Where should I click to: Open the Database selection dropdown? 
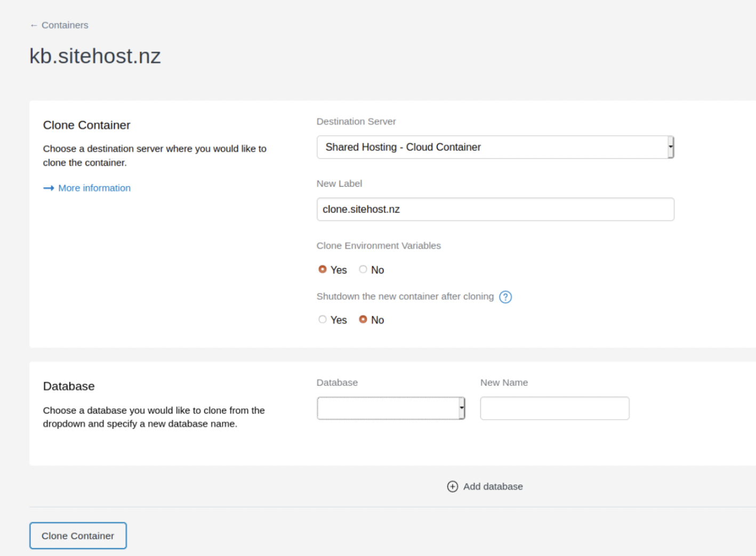click(x=390, y=408)
